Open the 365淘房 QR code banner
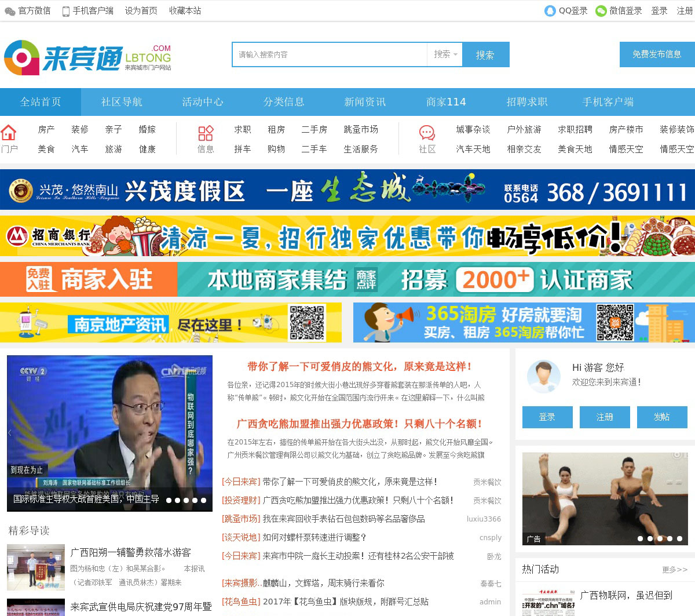This screenshot has height=616, width=695. [x=524, y=323]
